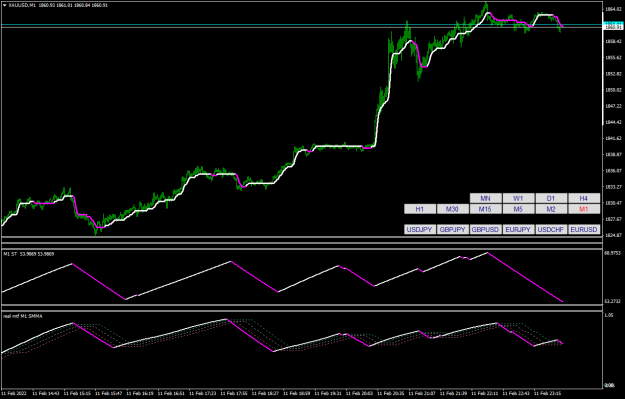
Task: Click the 1833.27 price axis label
Action: click(613, 187)
